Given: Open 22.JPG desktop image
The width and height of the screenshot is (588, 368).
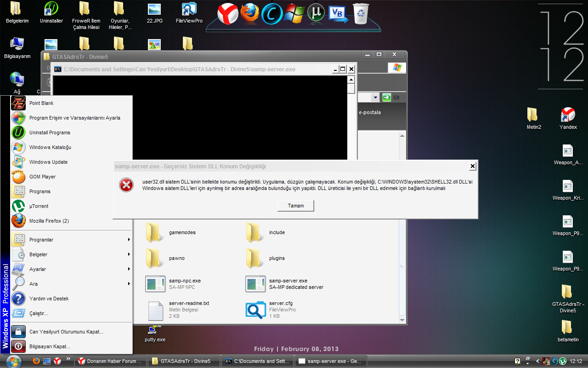Looking at the screenshot, I should (154, 12).
